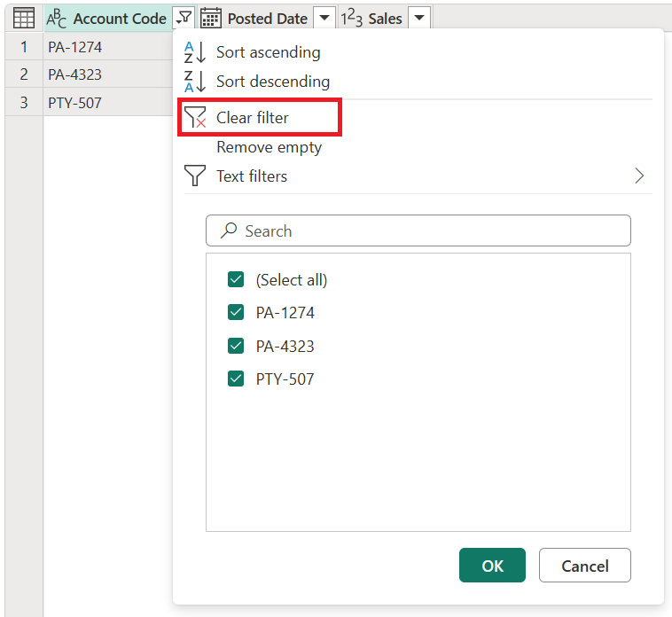Select Remove empty option
This screenshot has height=617, width=672.
tap(270, 147)
